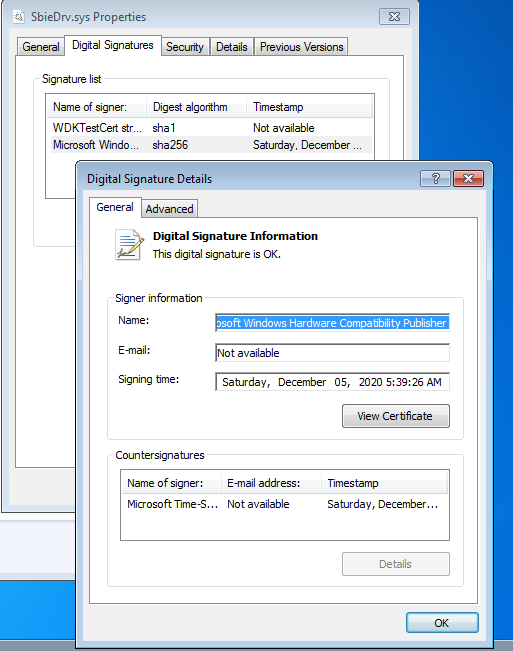Screen dimensions: 513x651
Task: Switch to the Details tab in Properties
Action: point(232,46)
